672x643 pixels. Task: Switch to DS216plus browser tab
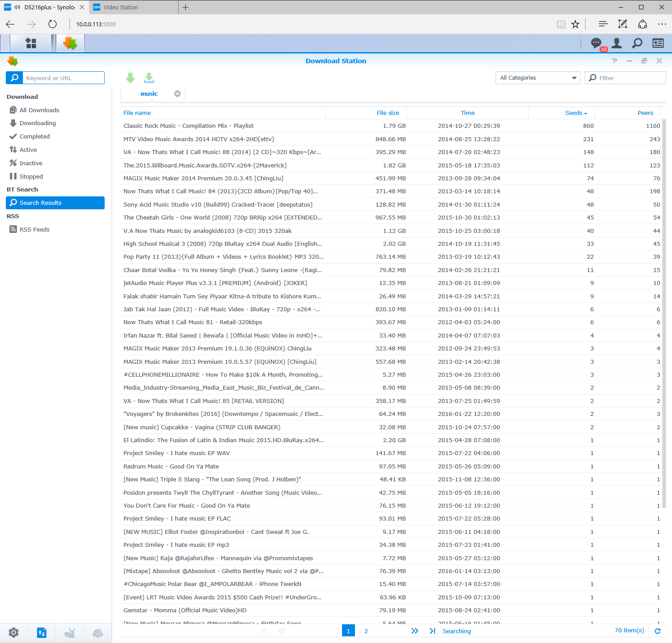45,7
